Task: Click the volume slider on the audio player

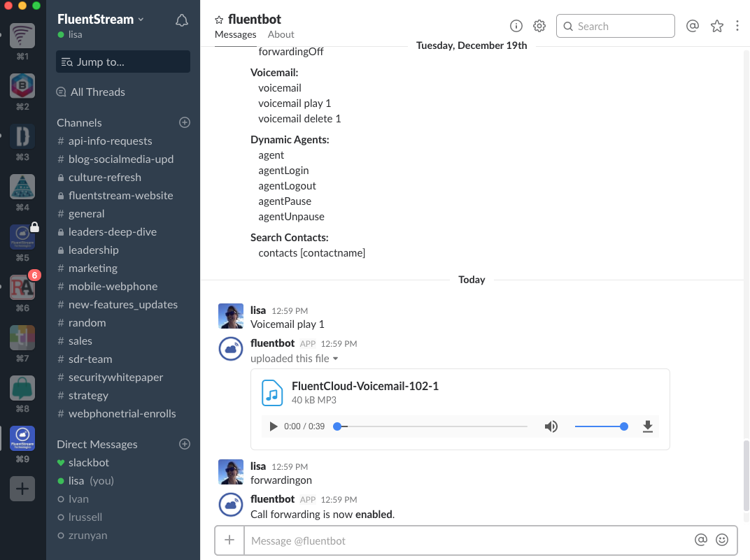Action: tap(600, 426)
